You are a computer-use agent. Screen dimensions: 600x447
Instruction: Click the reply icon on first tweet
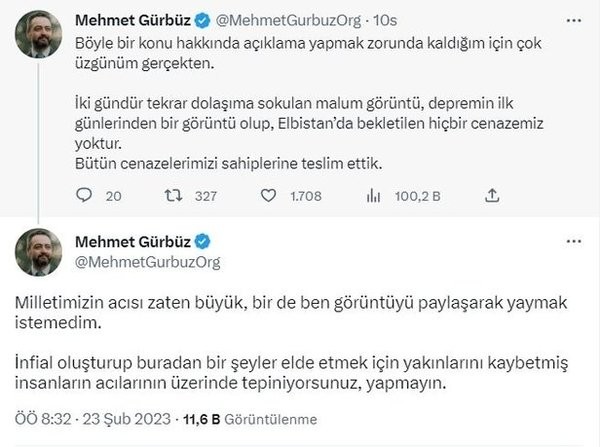click(x=82, y=196)
